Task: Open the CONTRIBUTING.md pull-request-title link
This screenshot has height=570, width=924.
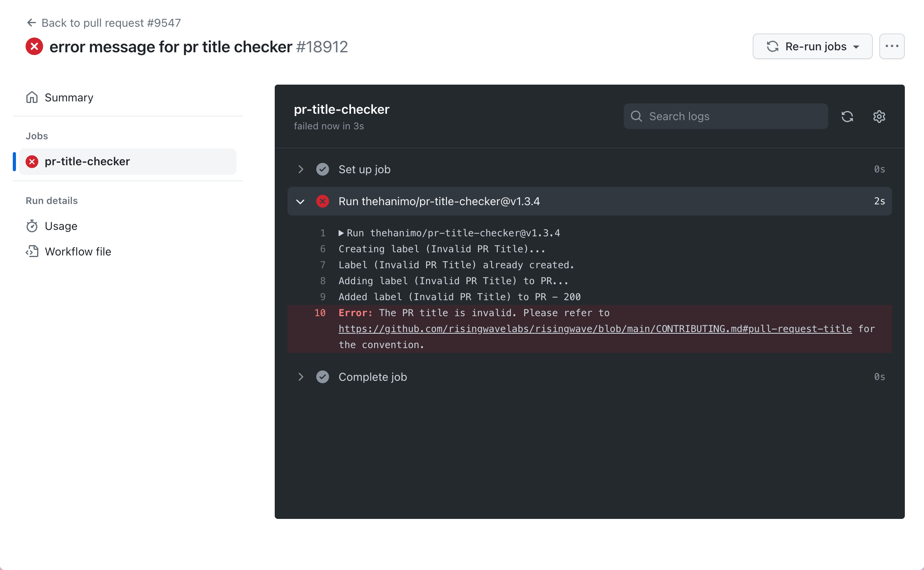Action: click(595, 329)
